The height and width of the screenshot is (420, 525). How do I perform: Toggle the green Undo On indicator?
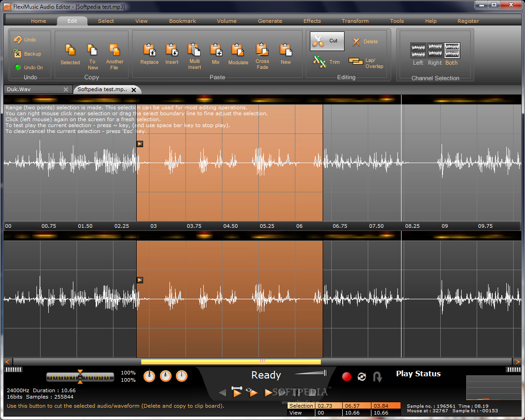tap(18, 67)
